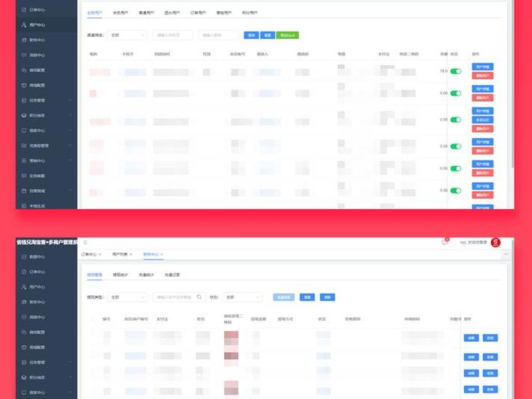
Task: Toggle status switch in the 70.0 balance row
Action: pos(456,71)
